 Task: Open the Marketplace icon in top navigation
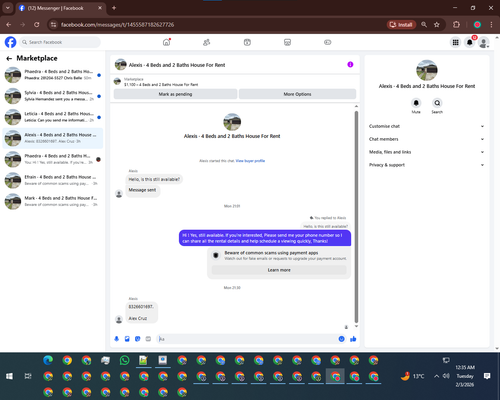(x=287, y=42)
